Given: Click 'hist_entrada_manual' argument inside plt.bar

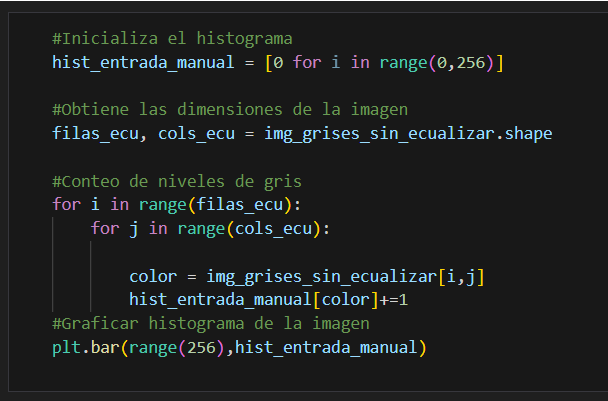Looking at the screenshot, I should click(x=326, y=347).
